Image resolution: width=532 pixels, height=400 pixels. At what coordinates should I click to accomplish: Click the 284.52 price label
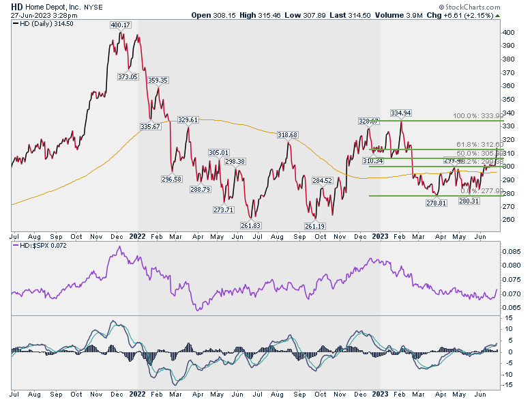tap(322, 181)
